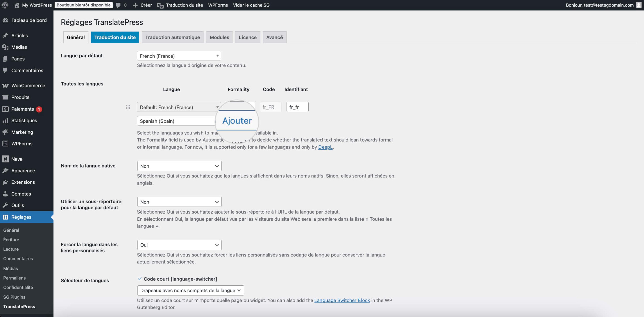
Task: Click Boutique bientôt disponible badge
Action: pyautogui.click(x=84, y=5)
